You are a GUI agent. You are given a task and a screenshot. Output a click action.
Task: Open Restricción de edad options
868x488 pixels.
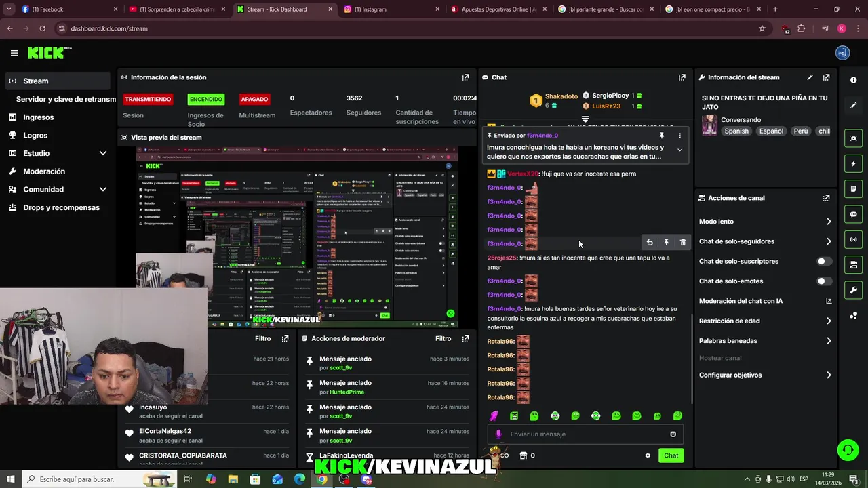tap(765, 321)
